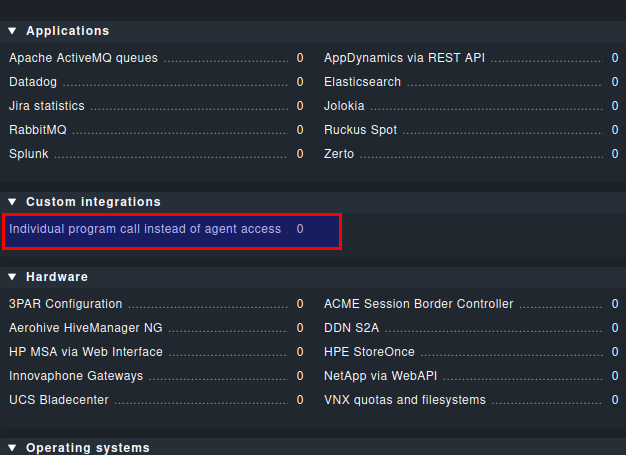Expand the Operating systems section toggle
The image size is (626, 455).
click(x=12, y=448)
